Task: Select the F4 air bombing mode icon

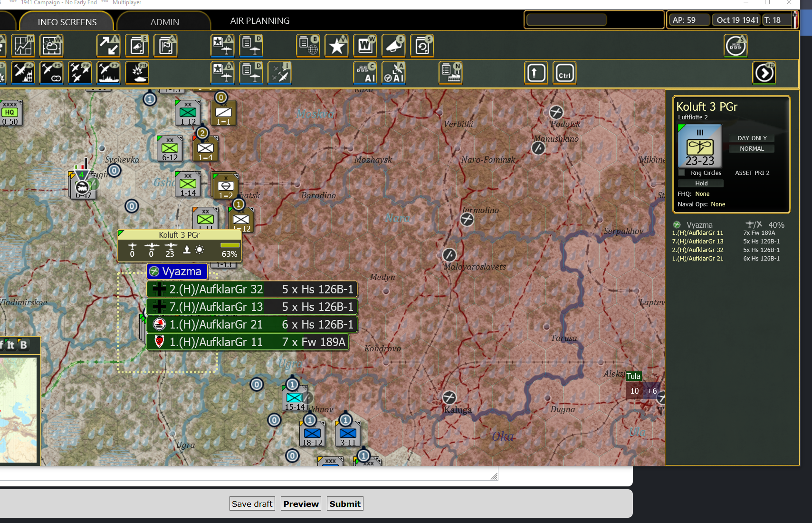Action: click(x=23, y=73)
